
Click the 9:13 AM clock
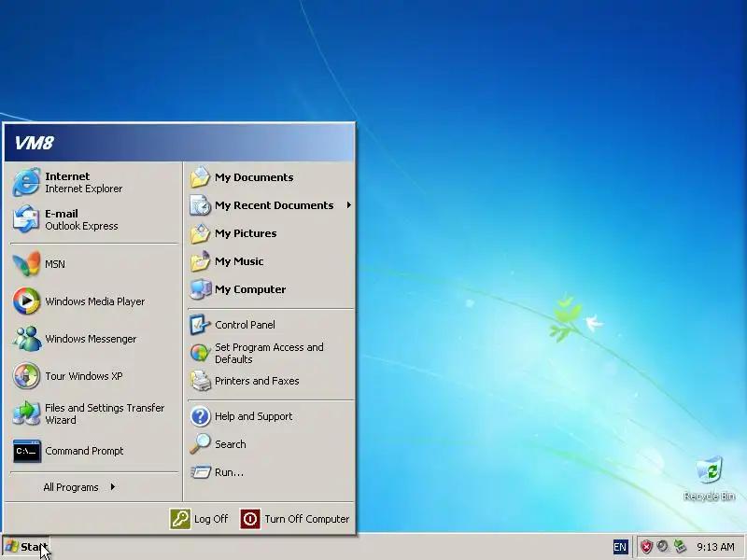(715, 547)
